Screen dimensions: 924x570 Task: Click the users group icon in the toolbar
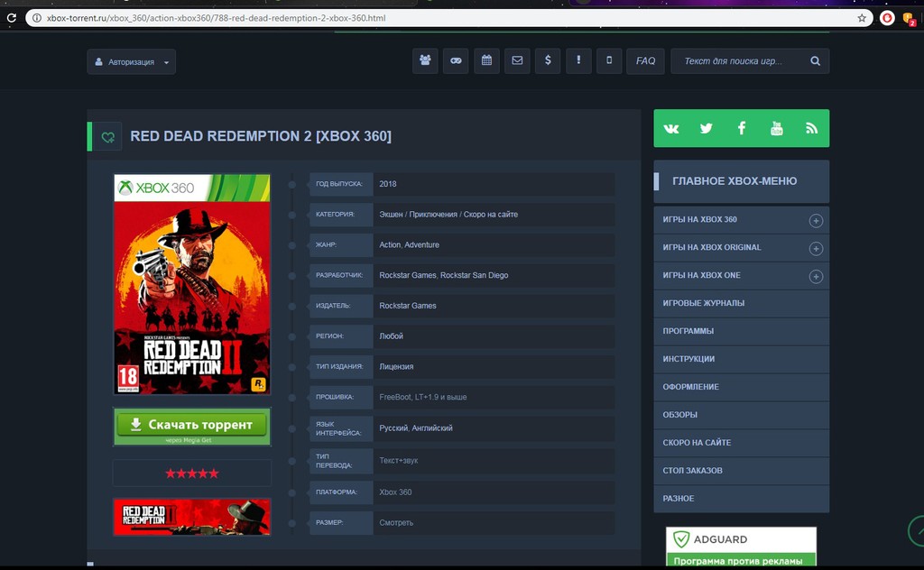click(x=425, y=60)
